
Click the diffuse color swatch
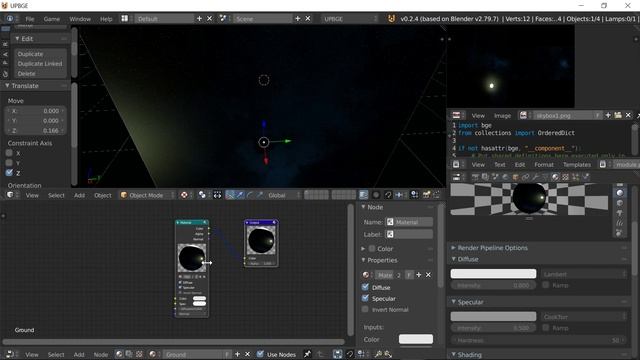[x=493, y=273]
